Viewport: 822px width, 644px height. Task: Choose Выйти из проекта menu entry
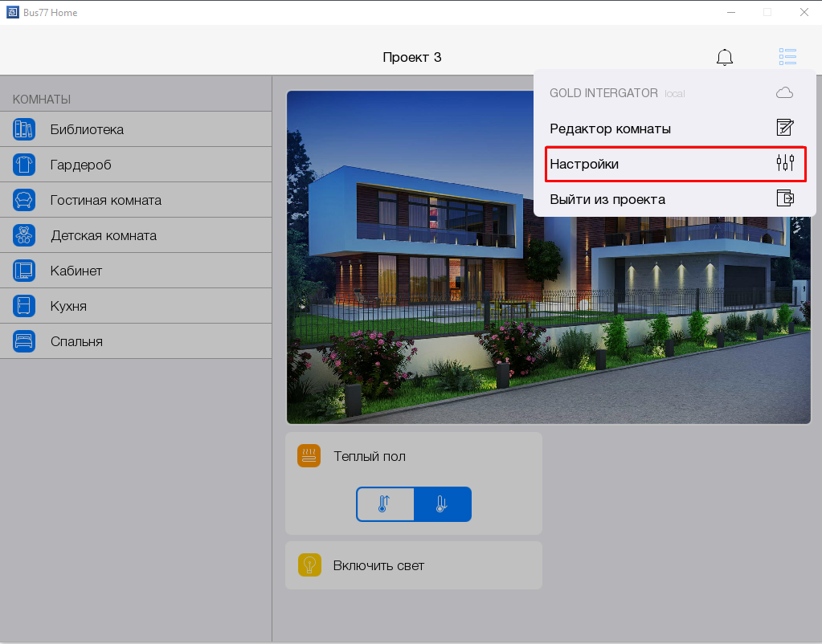[607, 199]
